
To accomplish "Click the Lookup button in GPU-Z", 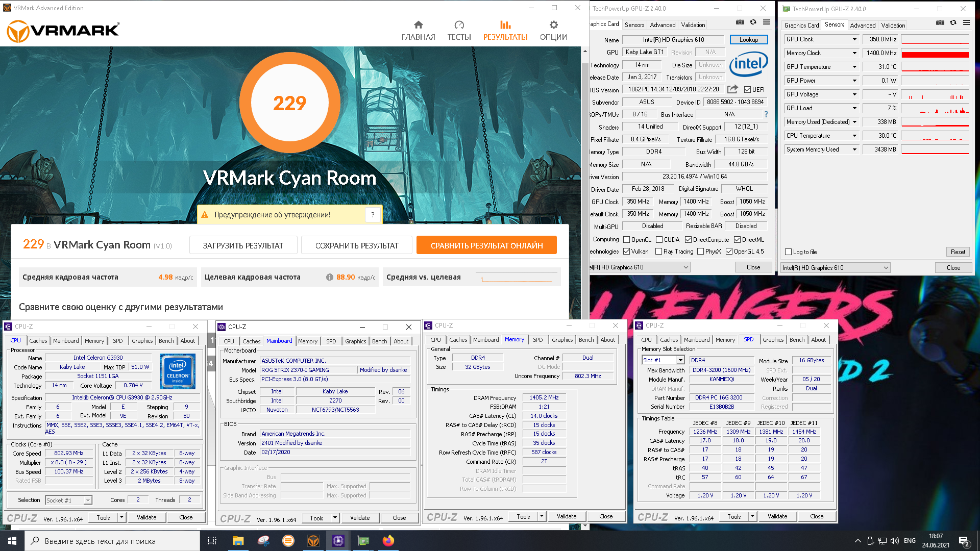I will pos(748,40).
